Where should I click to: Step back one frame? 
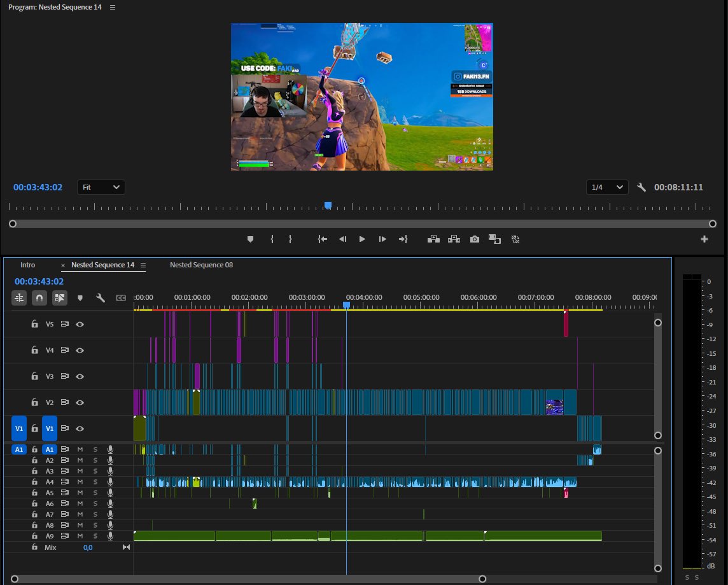(342, 239)
